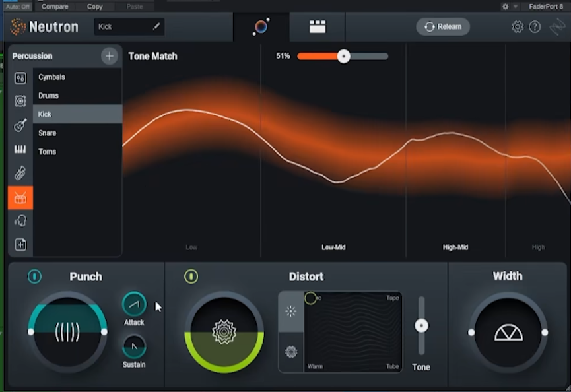This screenshot has height=392, width=571.
Task: Select Snare from the Percussion list
Action: (78, 133)
